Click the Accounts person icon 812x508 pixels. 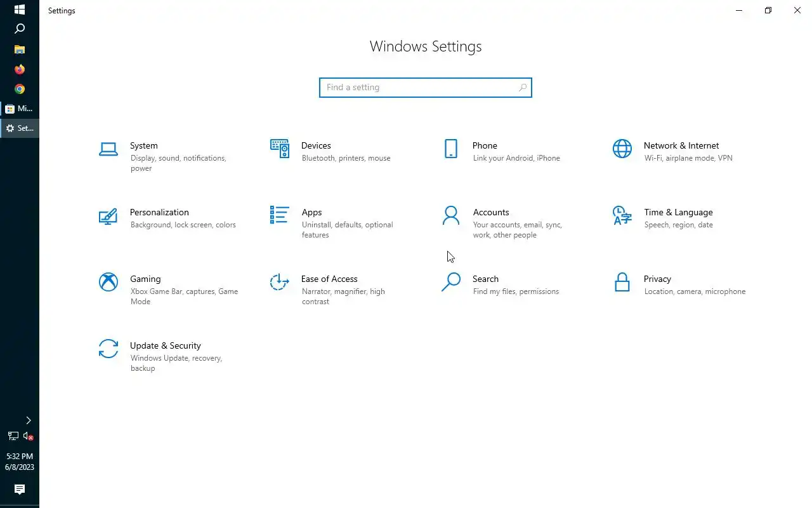coord(451,215)
